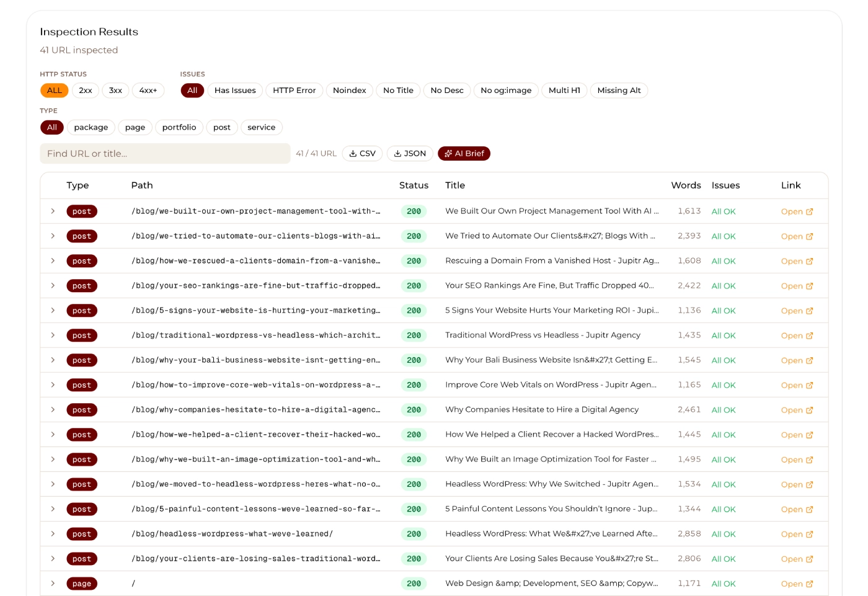Open link for Traditional WordPress vs Headless
The width and height of the screenshot is (868, 596).
pyautogui.click(x=797, y=336)
